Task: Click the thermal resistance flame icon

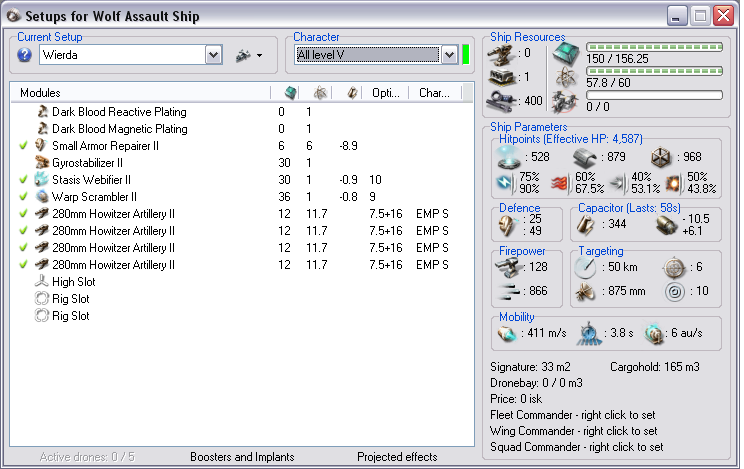Action: coord(560,183)
